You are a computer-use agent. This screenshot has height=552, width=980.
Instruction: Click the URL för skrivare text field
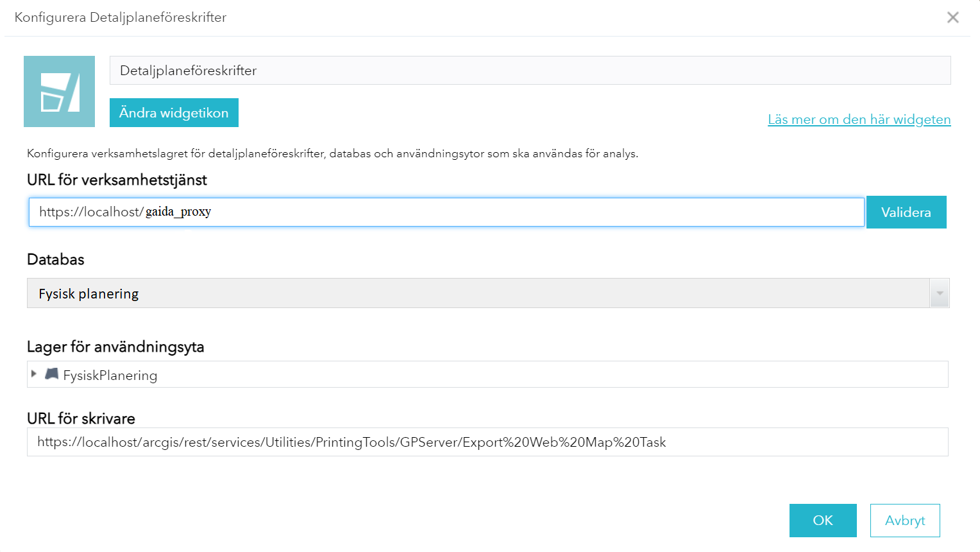click(487, 442)
